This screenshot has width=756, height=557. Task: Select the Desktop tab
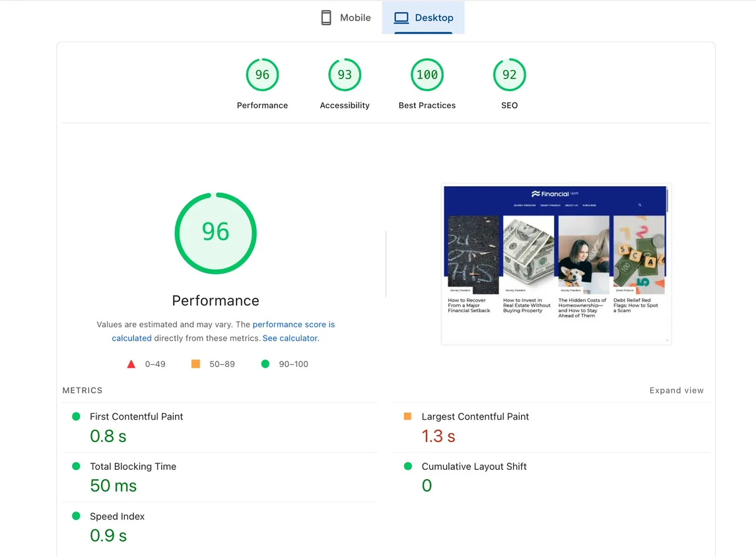click(x=423, y=18)
